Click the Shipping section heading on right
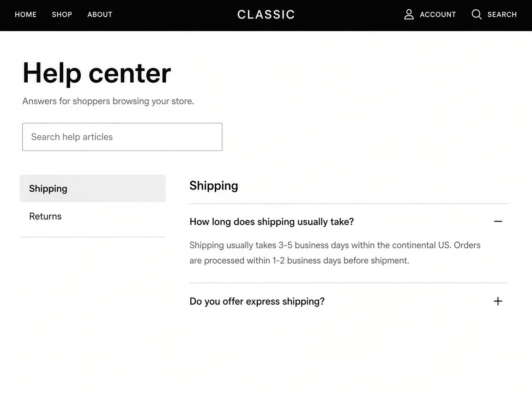The image size is (532, 399). tap(214, 186)
